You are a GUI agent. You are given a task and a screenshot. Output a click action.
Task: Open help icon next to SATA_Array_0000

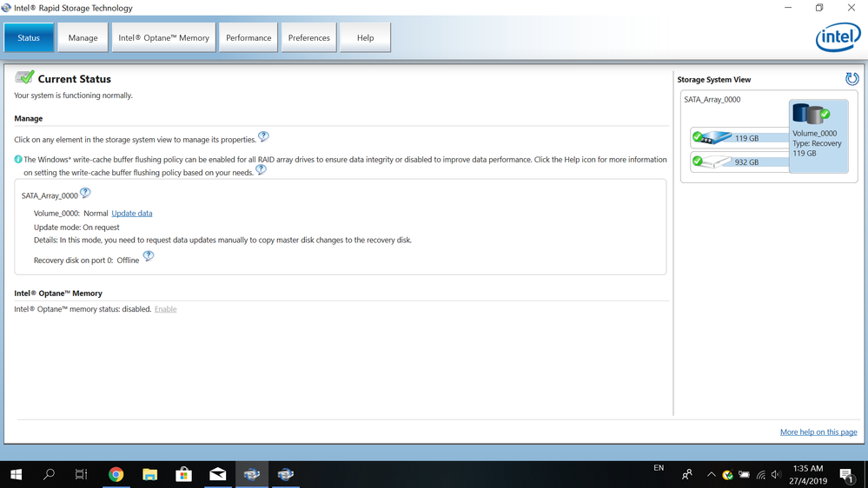click(85, 193)
